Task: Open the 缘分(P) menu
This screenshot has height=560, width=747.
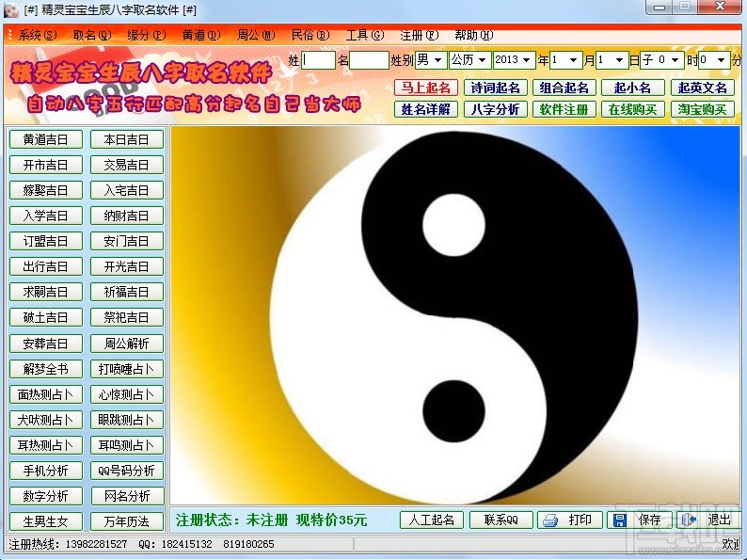Action: tap(146, 35)
